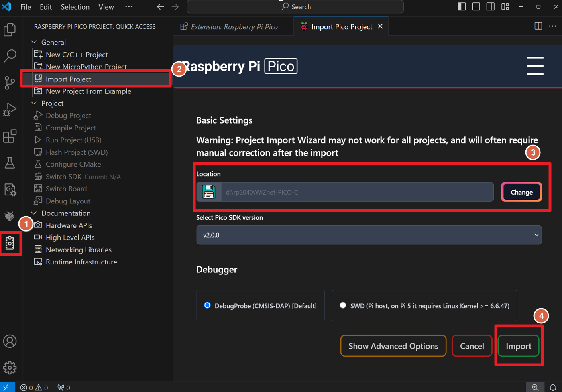Click the floppy disk location icon
Screen dimensions: 562x392
(209, 192)
